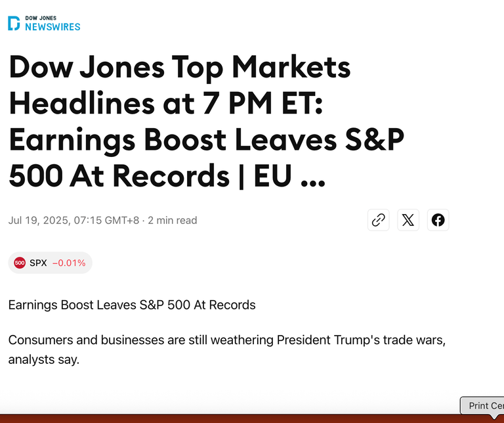Click the words analysts say in the paragraph

44,360
